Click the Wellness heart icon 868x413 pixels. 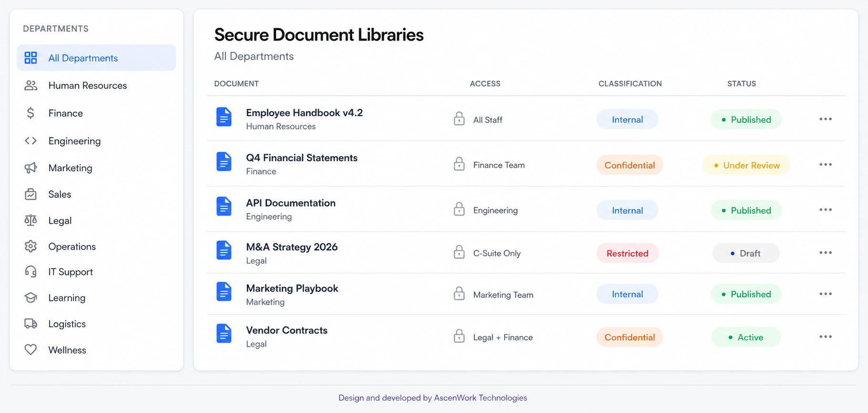(31, 349)
